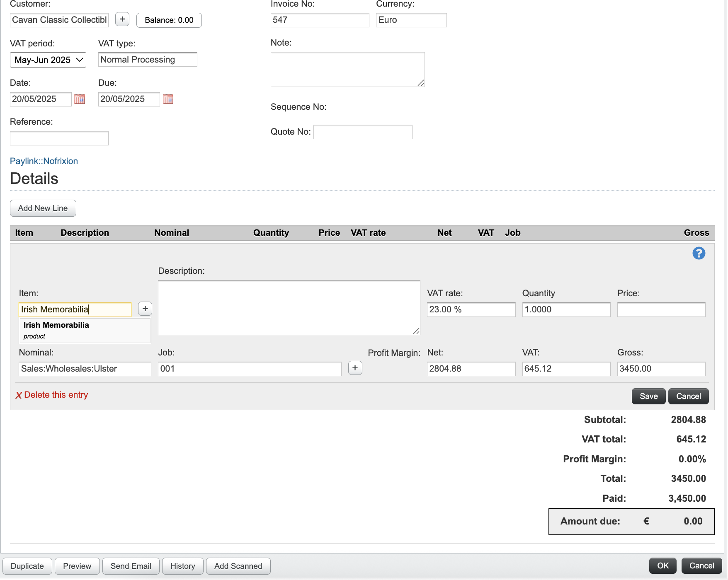Screen dimensions: 728x580
Task: Click the VAT rate field showing 23.00 %
Action: [471, 309]
